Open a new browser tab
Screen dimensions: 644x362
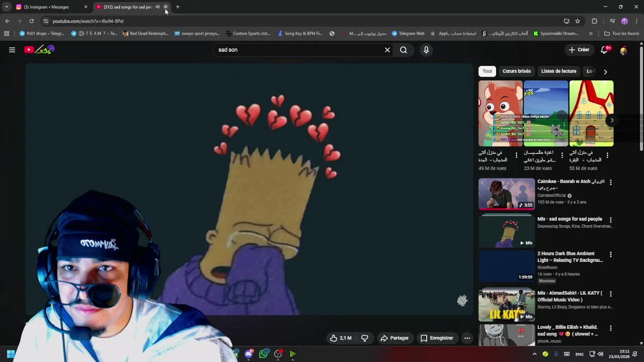(x=178, y=7)
